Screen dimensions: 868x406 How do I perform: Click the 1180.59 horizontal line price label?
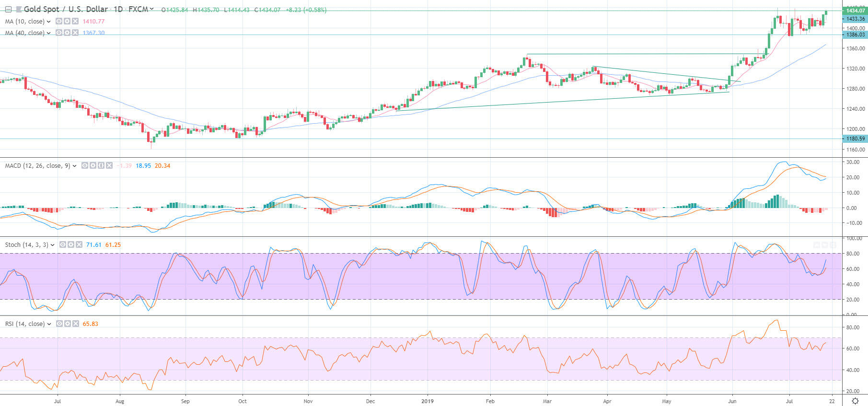pos(855,139)
